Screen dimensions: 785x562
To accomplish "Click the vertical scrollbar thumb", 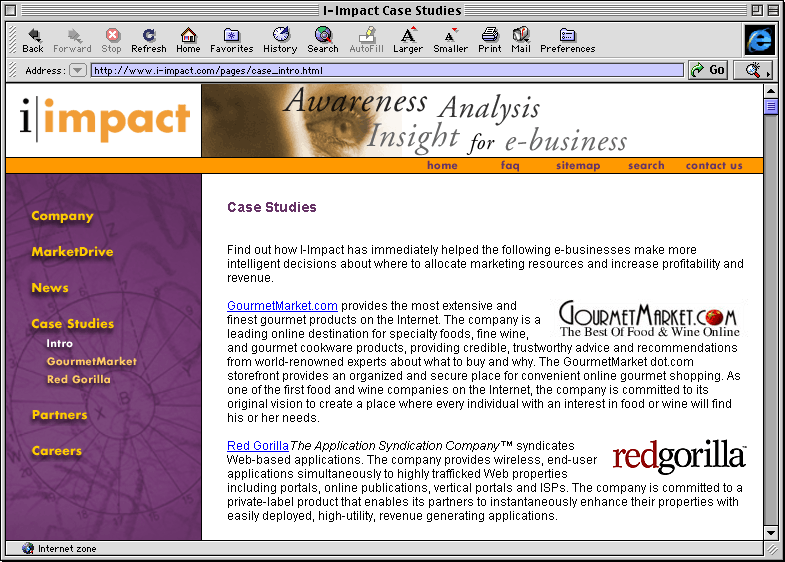I will pos(771,107).
